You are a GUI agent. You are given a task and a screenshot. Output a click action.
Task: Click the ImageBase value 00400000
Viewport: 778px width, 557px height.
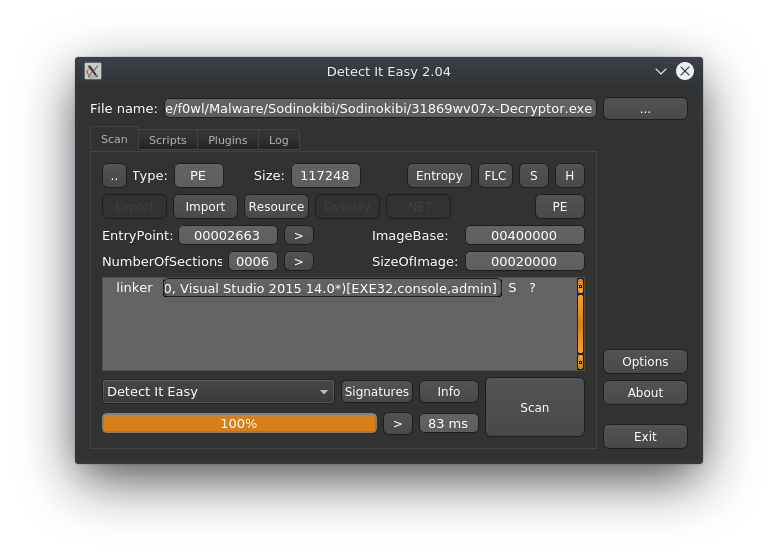tap(524, 235)
